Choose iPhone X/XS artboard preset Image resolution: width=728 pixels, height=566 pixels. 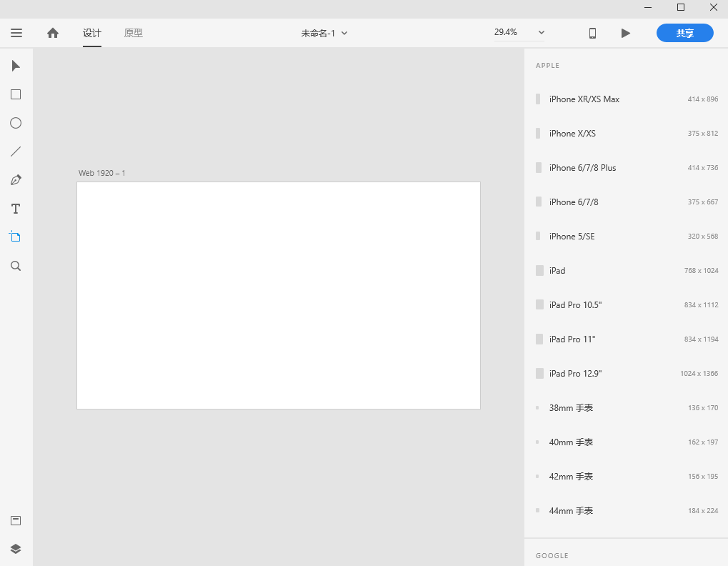[627, 133]
